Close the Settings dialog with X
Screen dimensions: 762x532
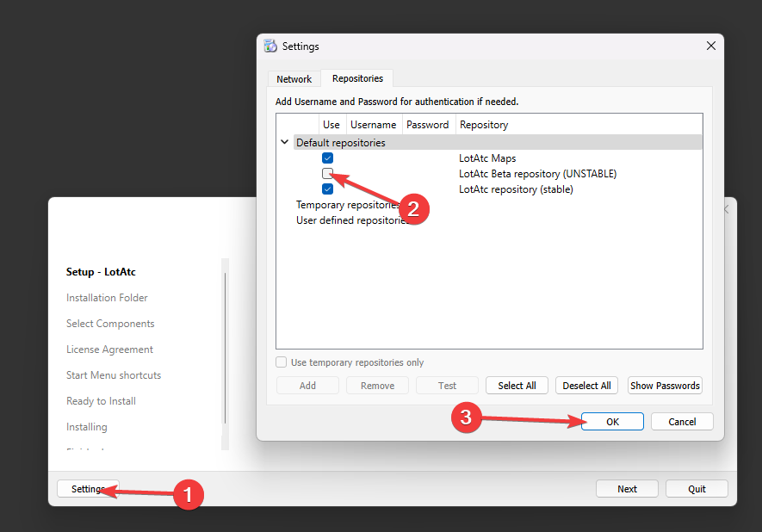pyautogui.click(x=711, y=46)
